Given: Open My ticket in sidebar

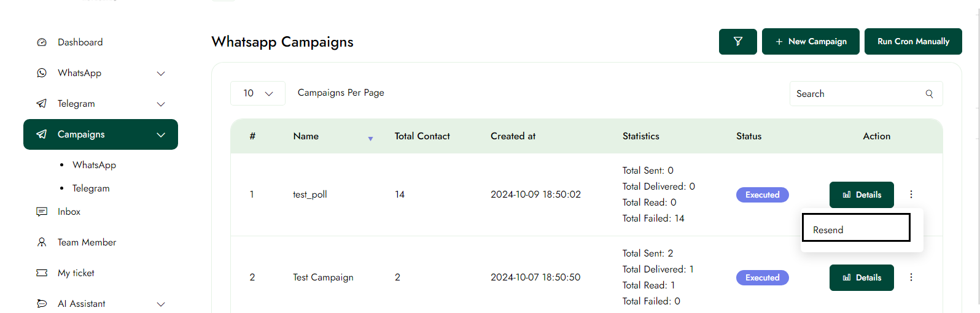Looking at the screenshot, I should click(76, 273).
